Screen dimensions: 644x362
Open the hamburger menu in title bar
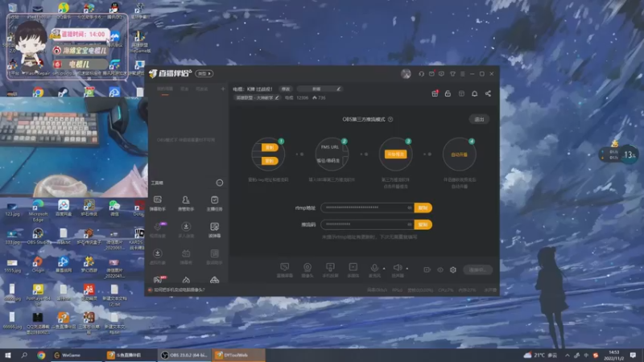point(462,74)
